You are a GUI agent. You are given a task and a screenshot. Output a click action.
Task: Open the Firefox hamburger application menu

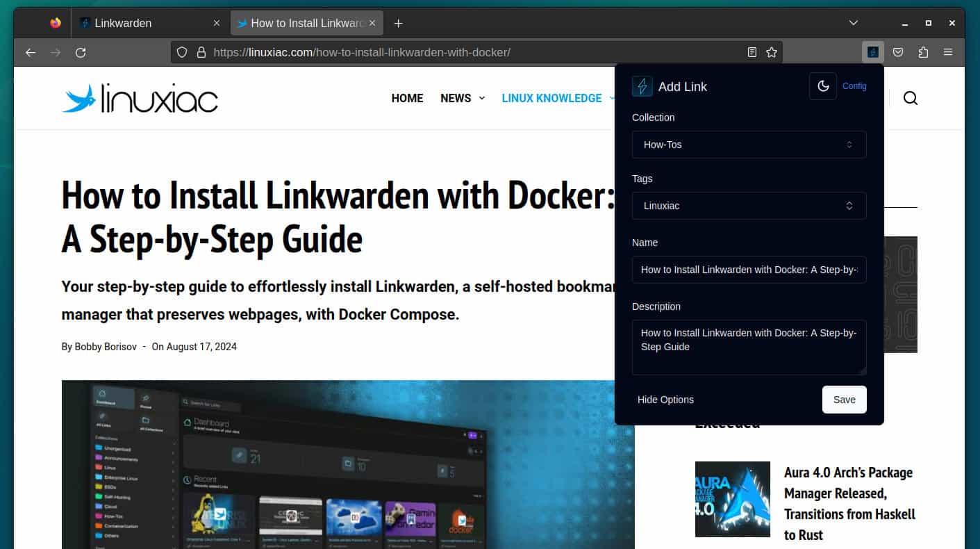tap(947, 51)
